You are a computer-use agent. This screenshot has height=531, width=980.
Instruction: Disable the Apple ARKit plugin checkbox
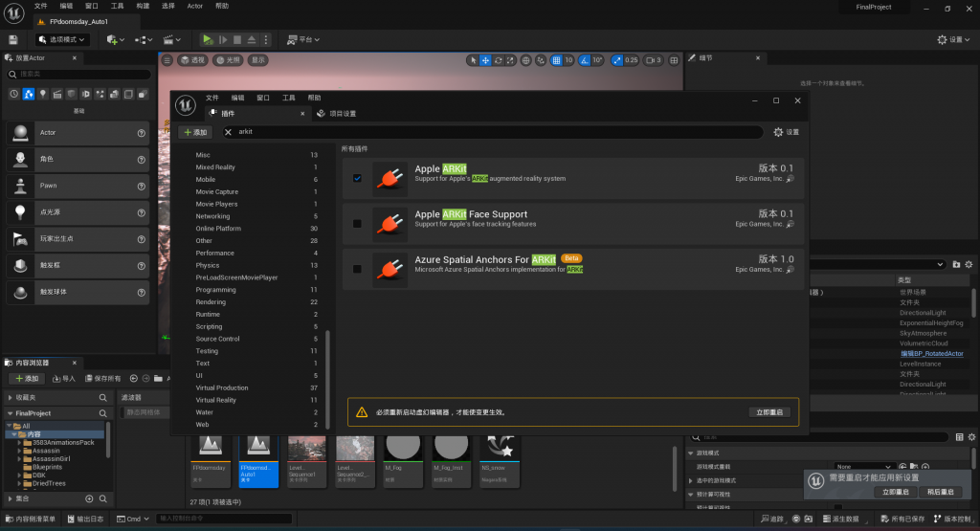357,178
